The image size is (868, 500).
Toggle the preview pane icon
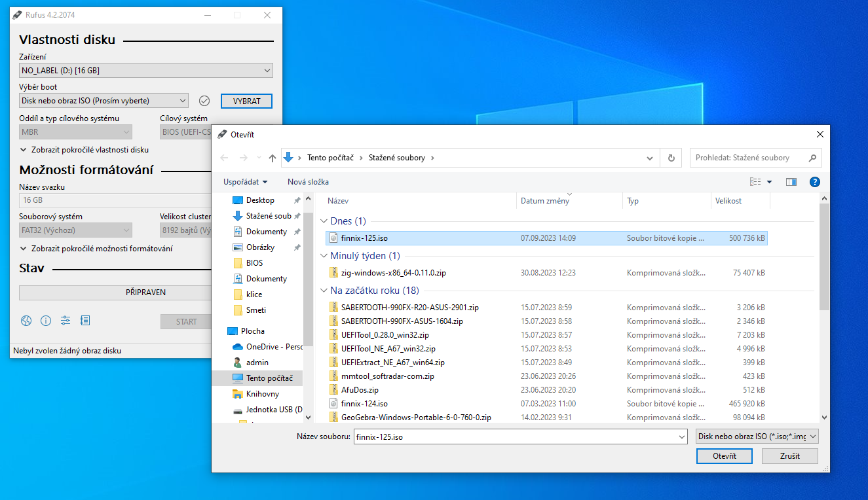[x=791, y=182]
